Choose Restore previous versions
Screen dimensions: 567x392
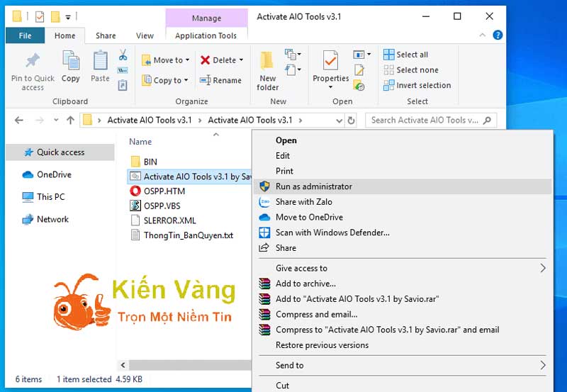pyautogui.click(x=402, y=345)
